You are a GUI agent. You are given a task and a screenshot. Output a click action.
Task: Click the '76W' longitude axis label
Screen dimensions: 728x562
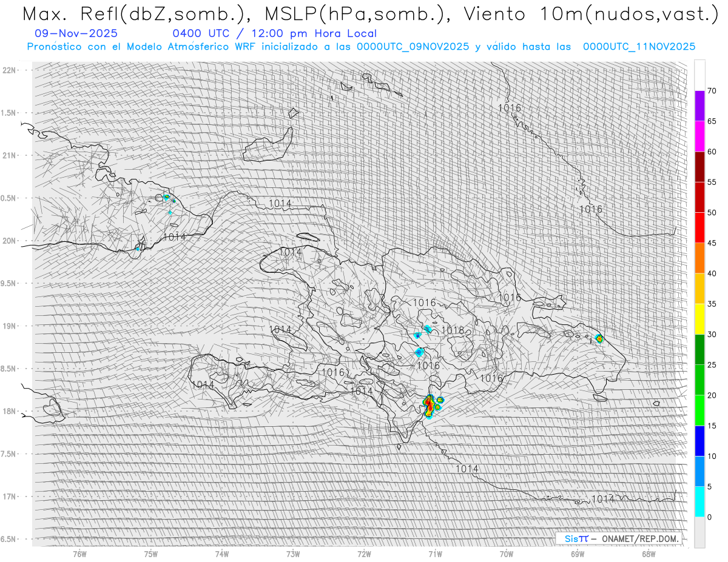tap(79, 554)
